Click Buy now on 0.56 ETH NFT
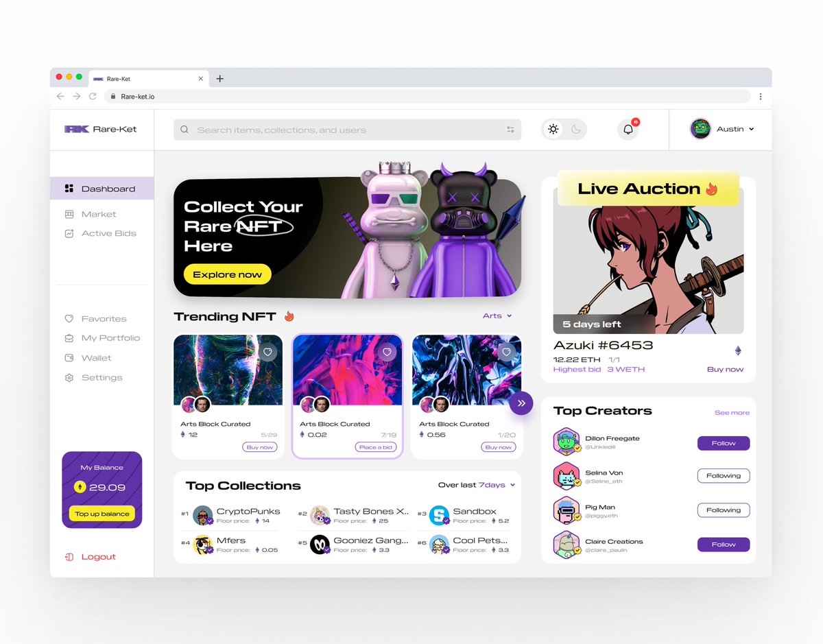Viewport: 823px width, 644px height. (x=498, y=447)
